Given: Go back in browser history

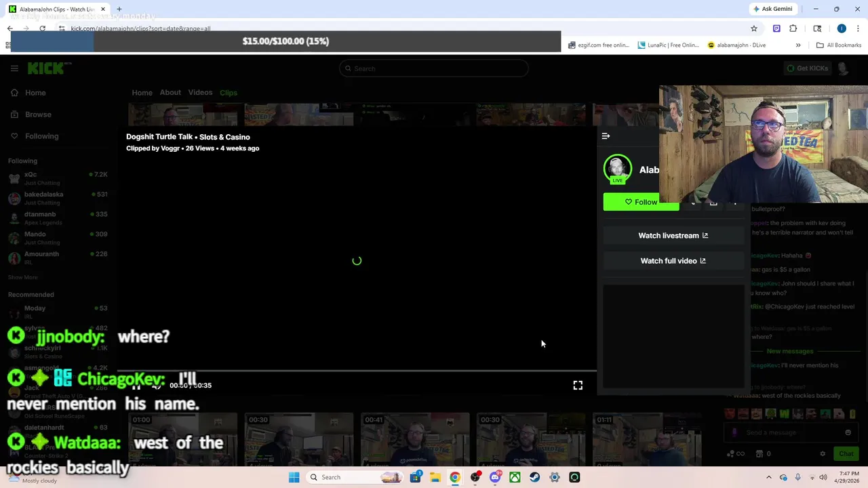Looking at the screenshot, I should (9, 28).
